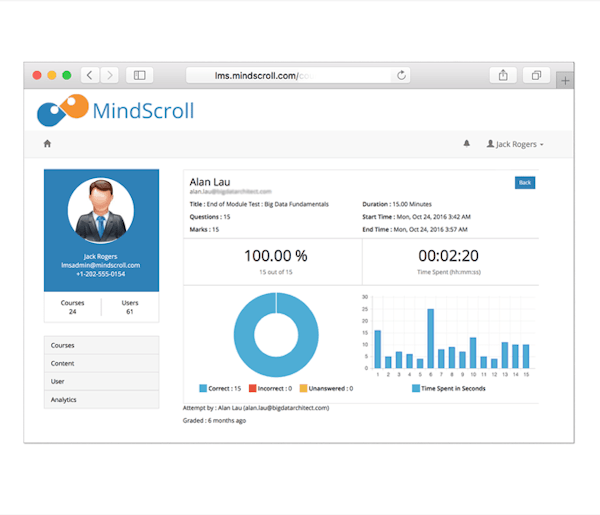This screenshot has height=515, width=600.
Task: Open Analytics in the side menu
Action: (101, 399)
